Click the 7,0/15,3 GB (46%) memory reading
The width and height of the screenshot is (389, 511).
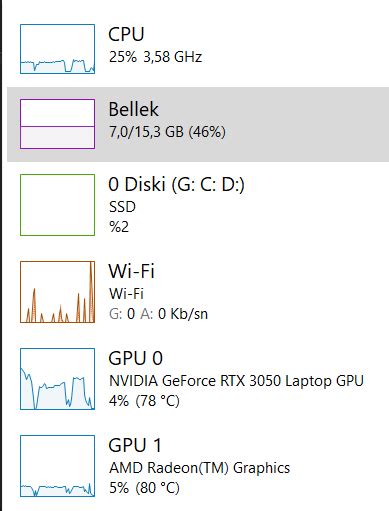(167, 132)
